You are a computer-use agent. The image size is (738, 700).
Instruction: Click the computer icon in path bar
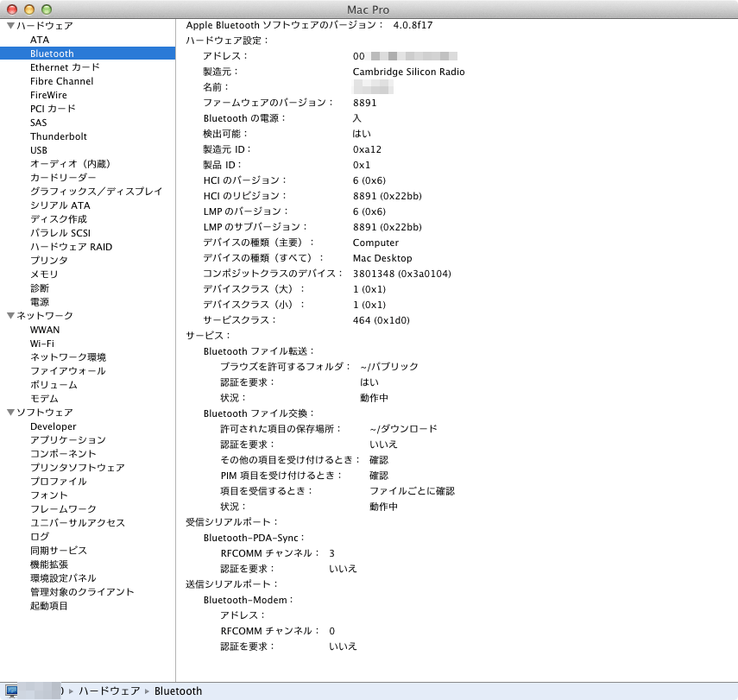pos(11,691)
